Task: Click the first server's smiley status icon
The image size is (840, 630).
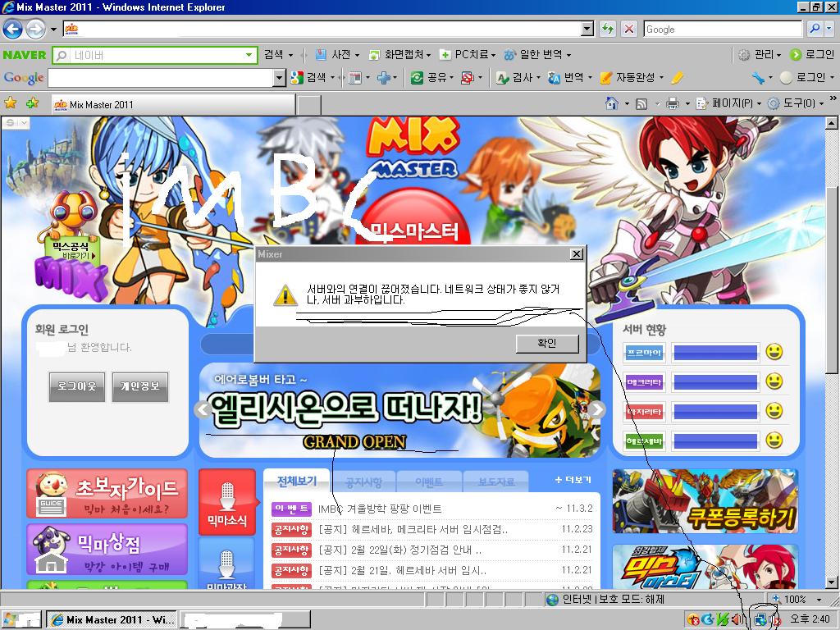Action: [x=774, y=352]
